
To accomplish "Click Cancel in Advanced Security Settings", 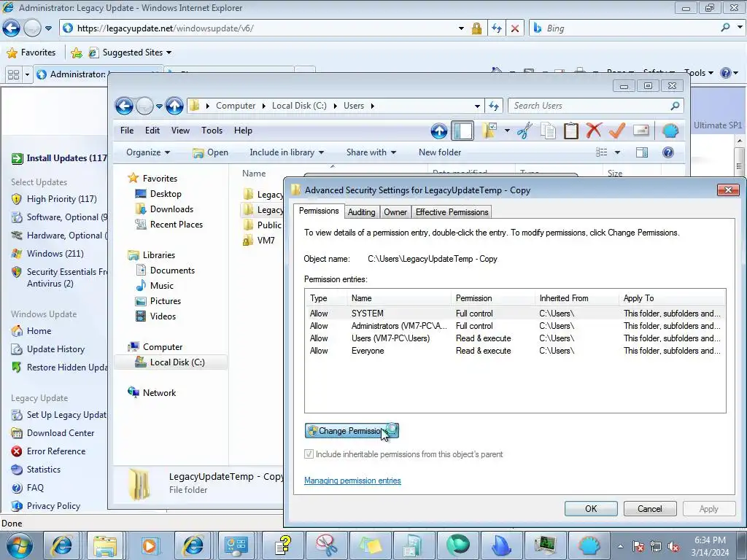I will (x=650, y=508).
